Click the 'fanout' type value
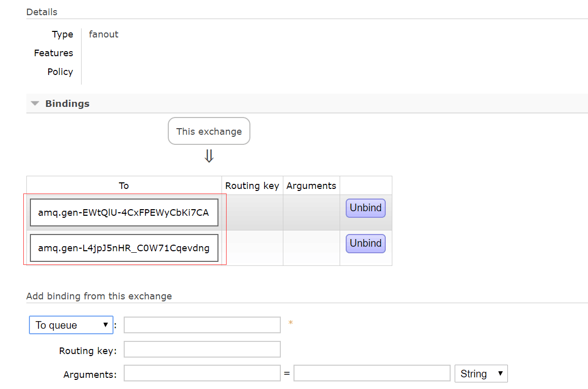 pyautogui.click(x=103, y=34)
